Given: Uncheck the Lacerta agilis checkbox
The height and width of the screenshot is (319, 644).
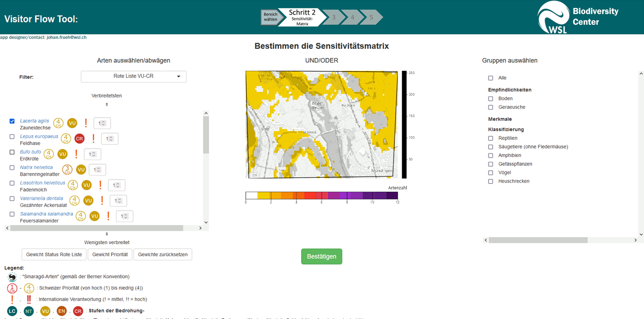Looking at the screenshot, I should pyautogui.click(x=12, y=121).
